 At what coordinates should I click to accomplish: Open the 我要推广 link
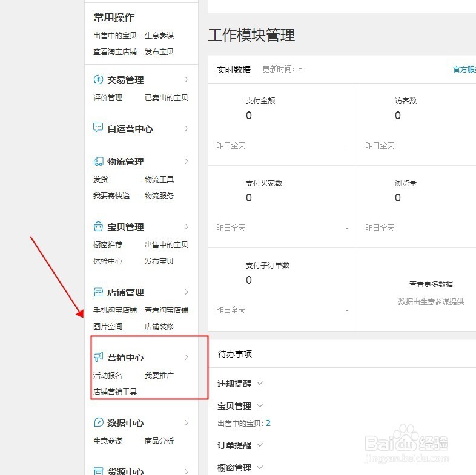(x=159, y=376)
